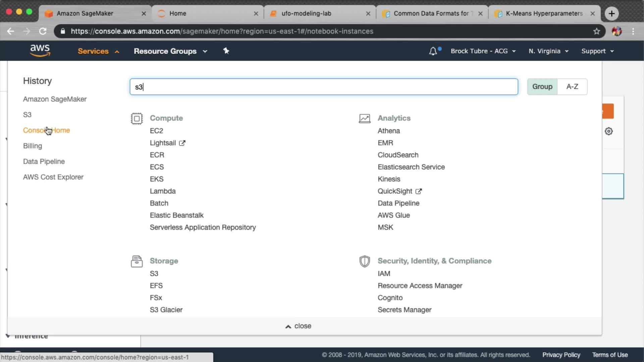Viewport: 644px width, 362px height.
Task: Switch service view to Group
Action: (542, 87)
